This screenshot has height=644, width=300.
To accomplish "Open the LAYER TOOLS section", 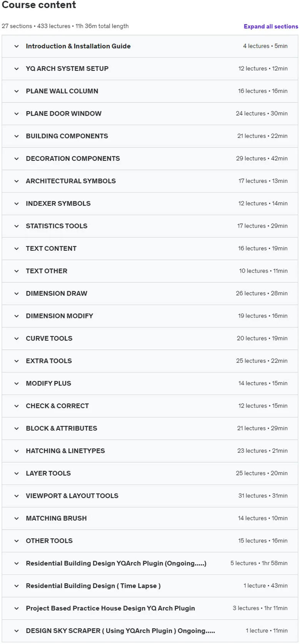I will click(x=150, y=473).
